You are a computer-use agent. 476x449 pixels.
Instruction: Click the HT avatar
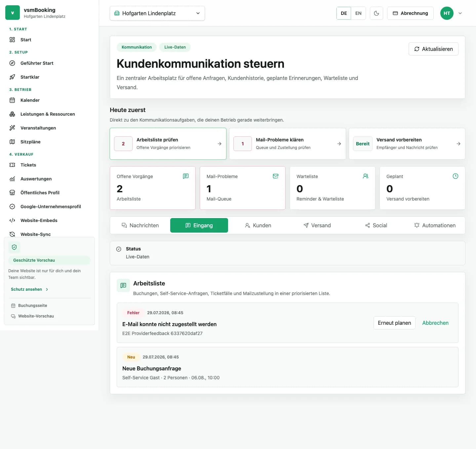coord(447,13)
